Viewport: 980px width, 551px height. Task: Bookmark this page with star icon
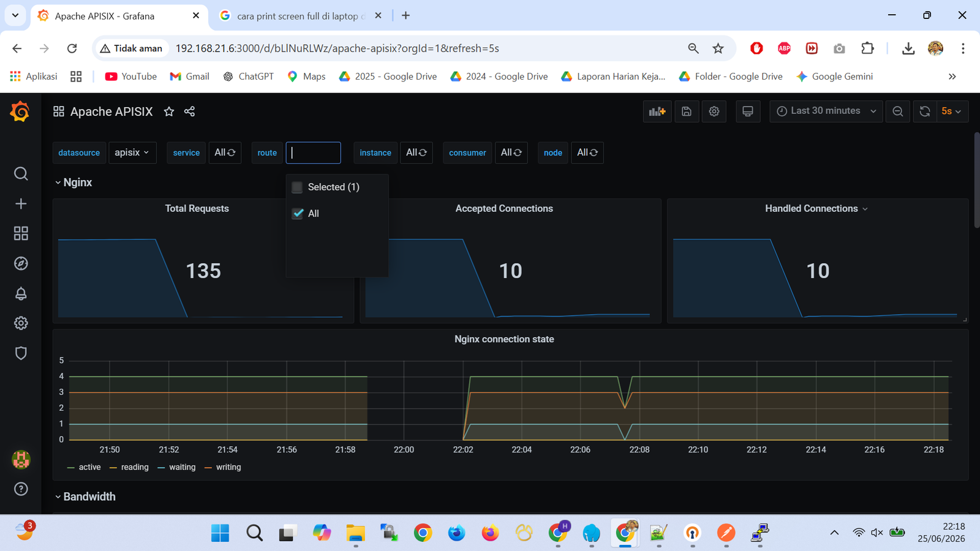pyautogui.click(x=718, y=48)
